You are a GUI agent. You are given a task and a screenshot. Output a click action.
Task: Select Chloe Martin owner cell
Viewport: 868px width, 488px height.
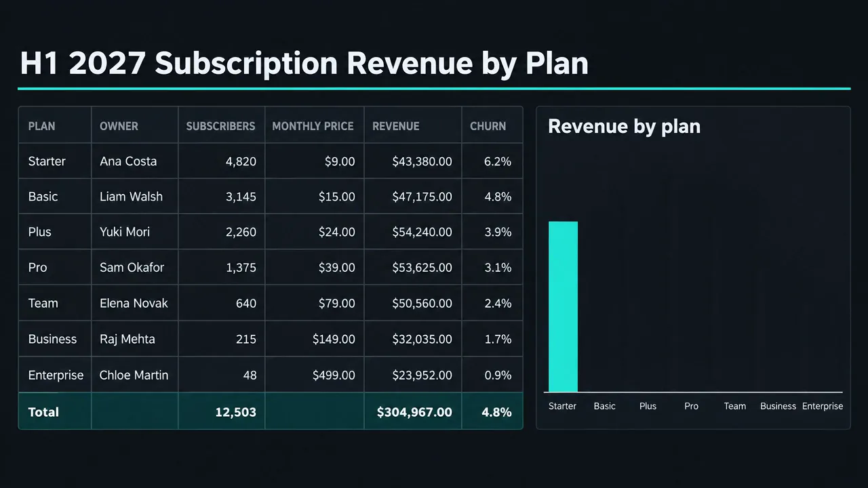tap(135, 375)
